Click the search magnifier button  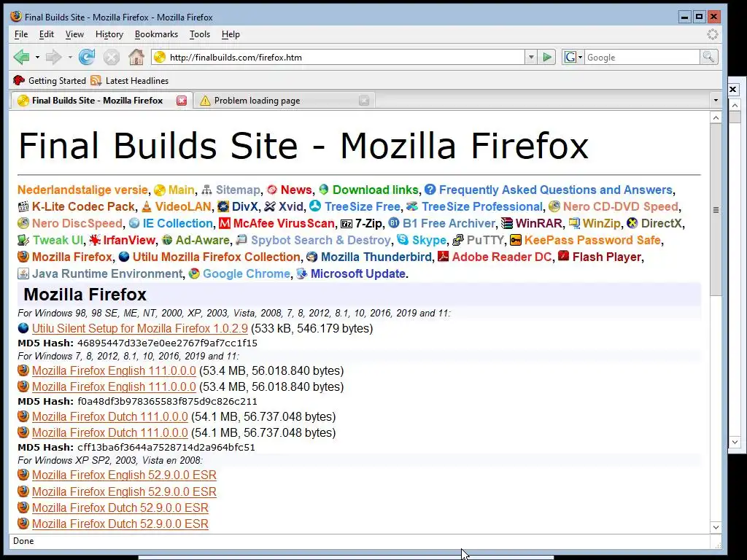coord(708,57)
